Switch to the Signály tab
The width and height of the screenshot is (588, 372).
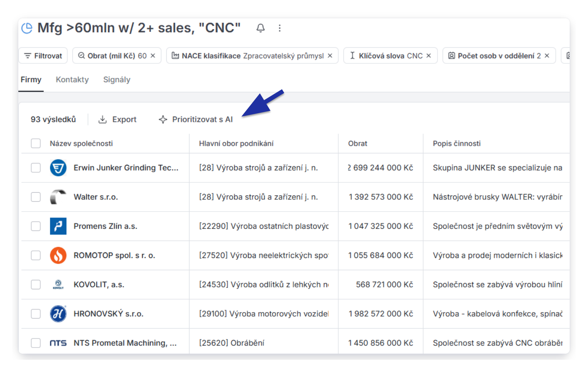pyautogui.click(x=117, y=80)
